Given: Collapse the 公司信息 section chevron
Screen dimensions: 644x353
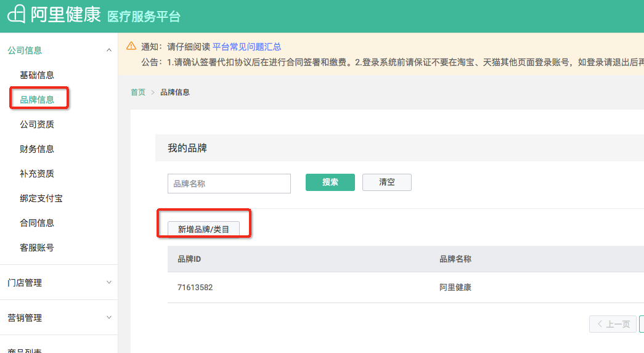Looking at the screenshot, I should point(109,50).
